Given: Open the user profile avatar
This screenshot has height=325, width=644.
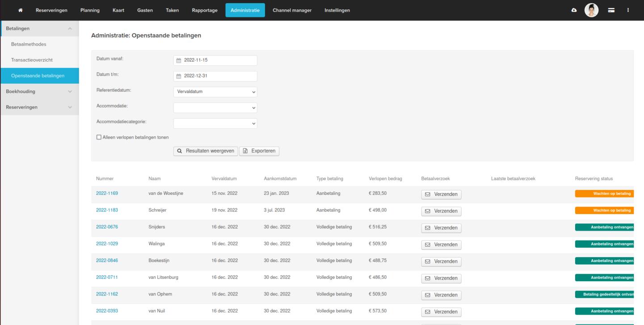Looking at the screenshot, I should 591,10.
